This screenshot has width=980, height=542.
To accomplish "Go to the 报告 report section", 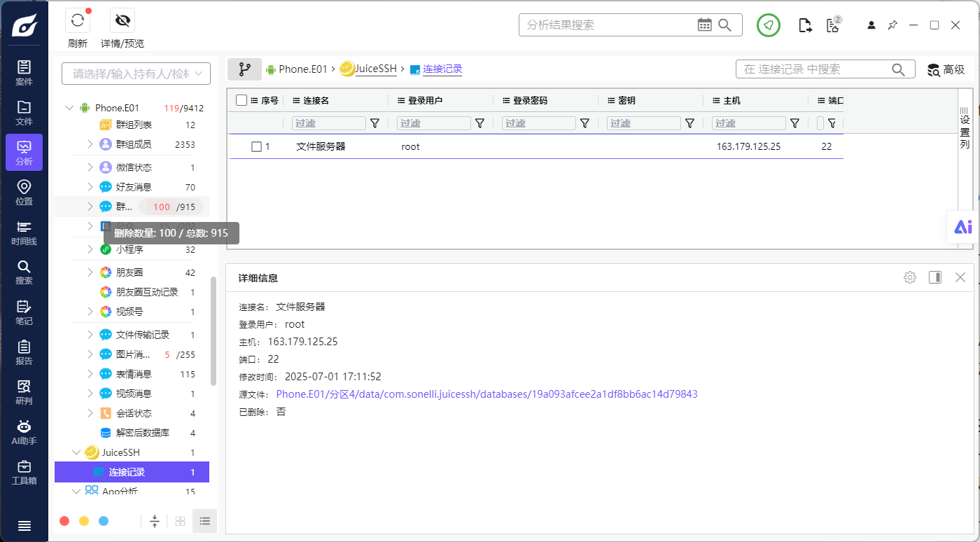I will 24,352.
